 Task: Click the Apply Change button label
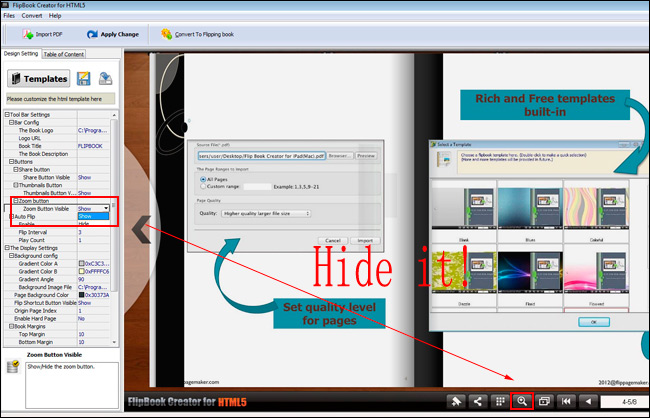coord(119,34)
